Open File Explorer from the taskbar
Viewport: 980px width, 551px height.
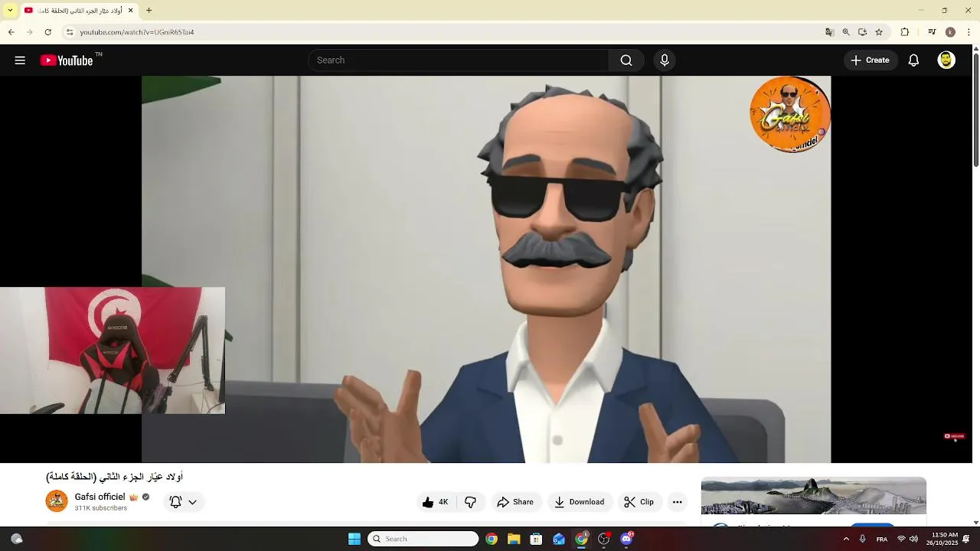[x=514, y=539]
